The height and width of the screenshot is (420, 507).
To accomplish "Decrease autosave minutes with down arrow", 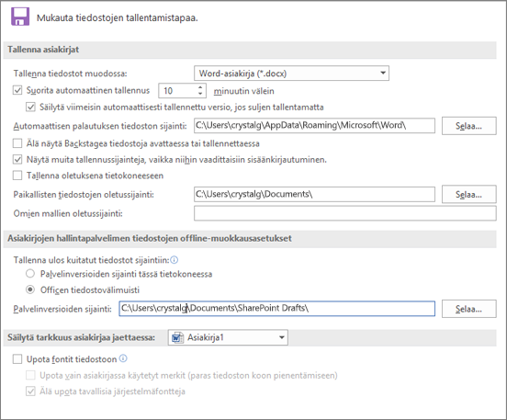I will (200, 94).
